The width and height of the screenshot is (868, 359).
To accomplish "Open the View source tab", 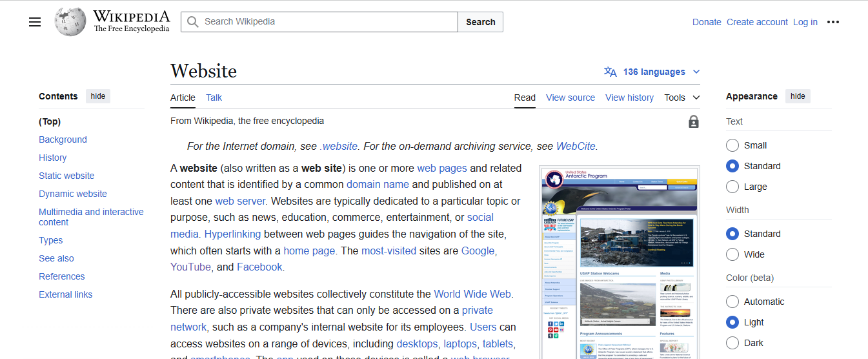I will pos(570,97).
